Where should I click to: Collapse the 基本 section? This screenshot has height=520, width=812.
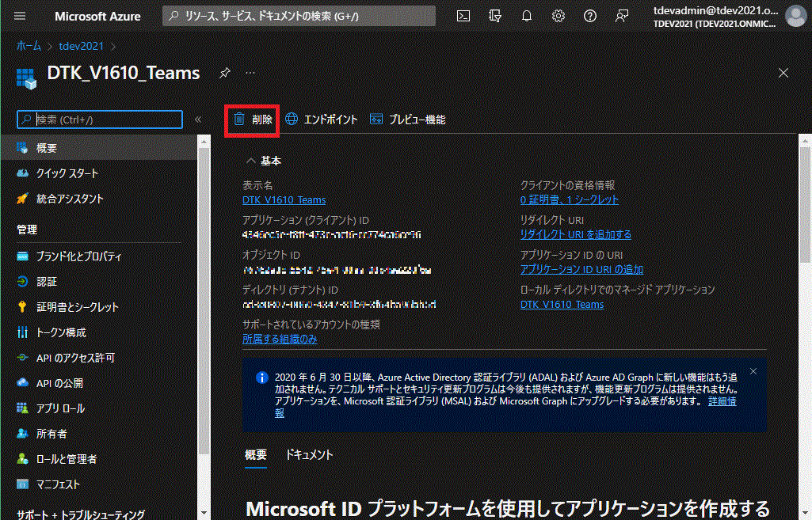click(x=251, y=161)
